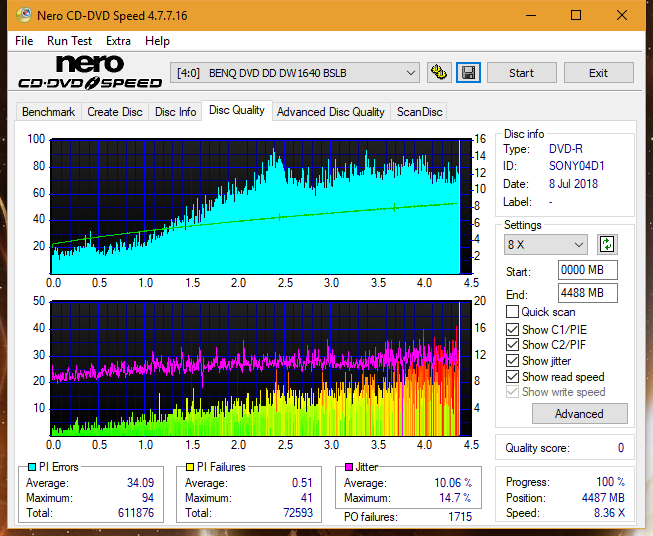Click the progress value 100 %

pos(611,482)
